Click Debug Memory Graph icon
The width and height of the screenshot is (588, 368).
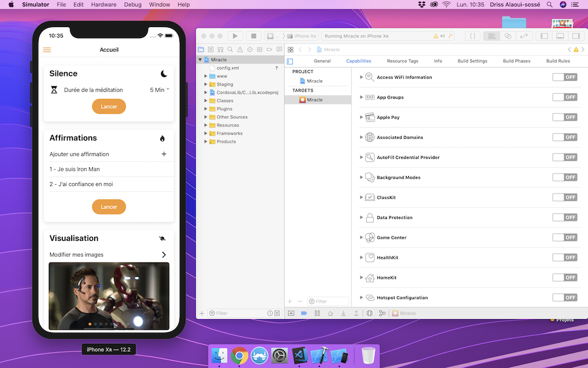(382, 313)
